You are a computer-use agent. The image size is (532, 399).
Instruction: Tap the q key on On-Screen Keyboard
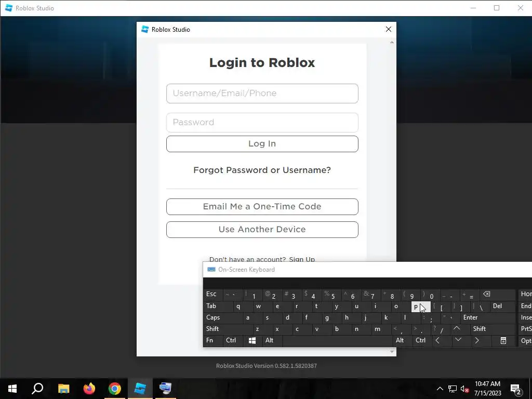pyautogui.click(x=243, y=306)
